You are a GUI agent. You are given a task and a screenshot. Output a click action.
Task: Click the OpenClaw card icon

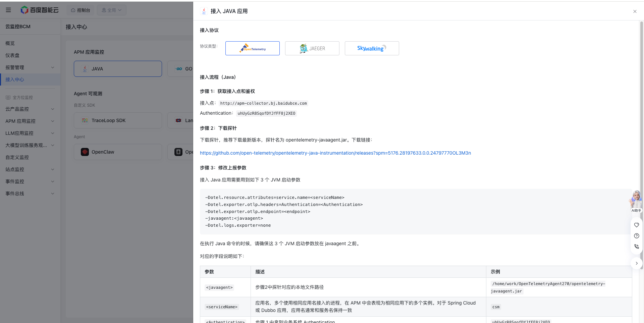[x=85, y=152]
